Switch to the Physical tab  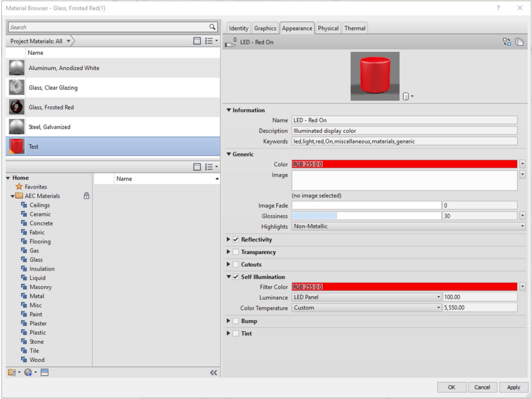328,28
